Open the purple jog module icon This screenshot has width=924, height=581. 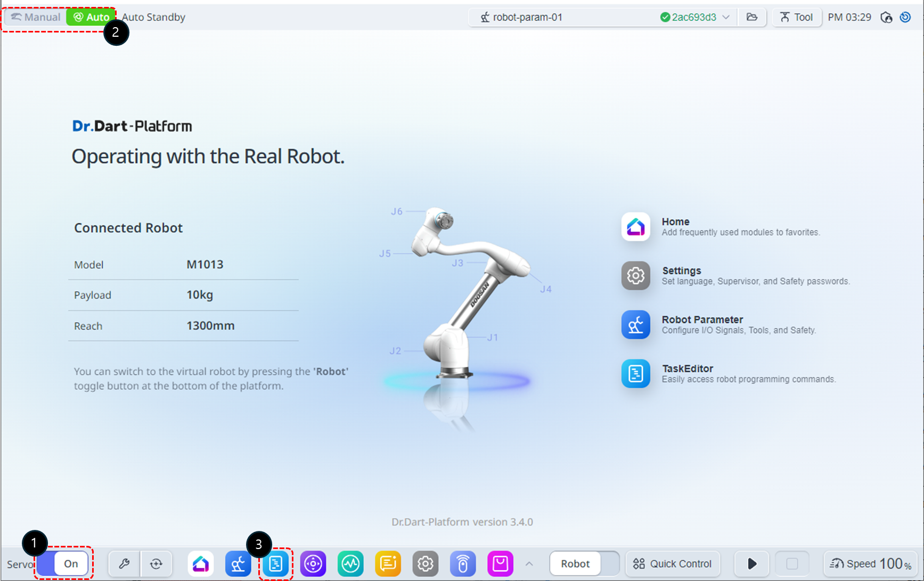[x=313, y=563]
